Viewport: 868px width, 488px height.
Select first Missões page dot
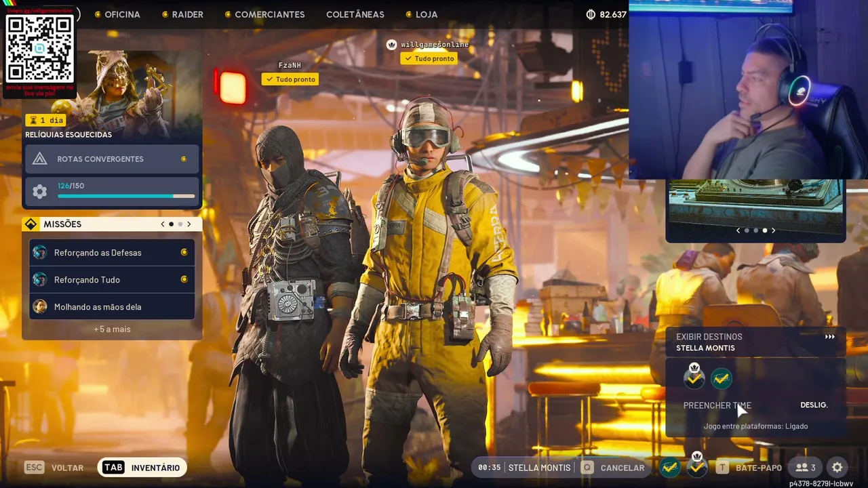click(x=171, y=224)
